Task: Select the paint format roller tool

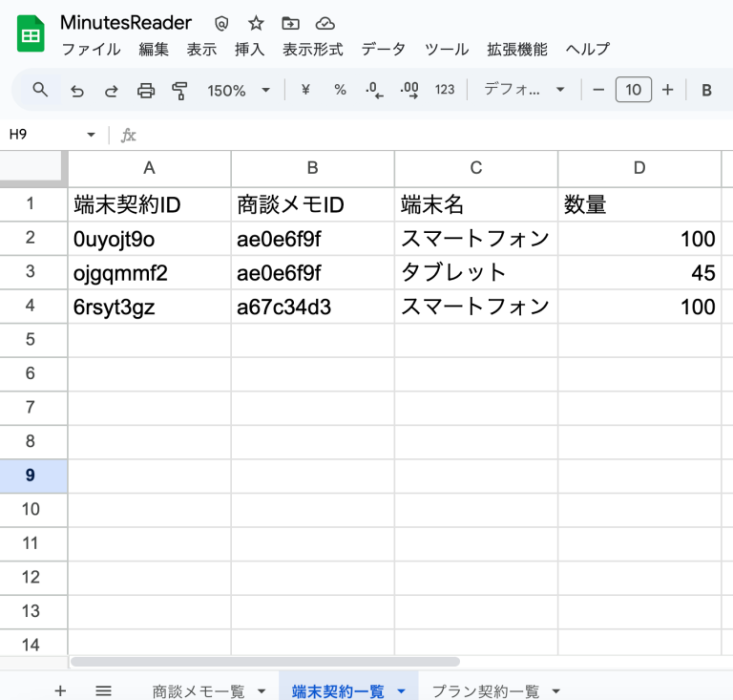Action: tap(179, 91)
